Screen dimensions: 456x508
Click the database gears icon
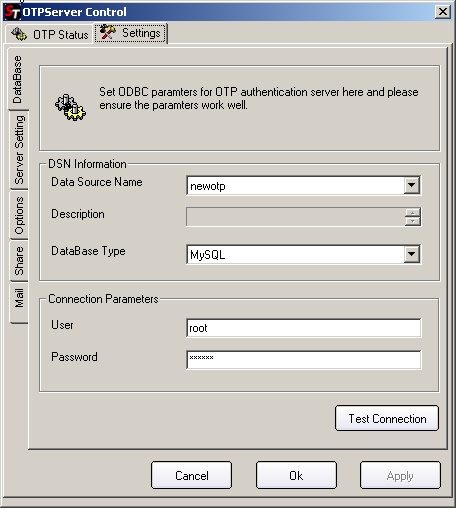[70, 107]
